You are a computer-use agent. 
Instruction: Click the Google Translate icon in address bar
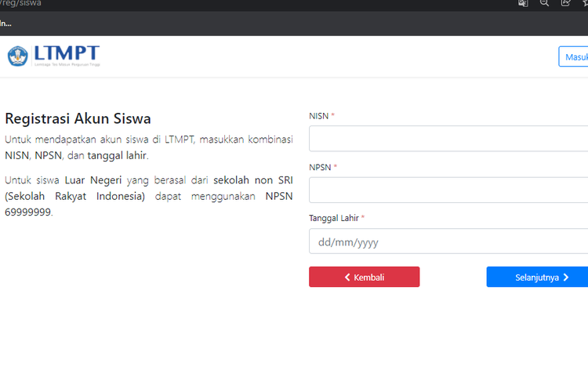(524, 3)
